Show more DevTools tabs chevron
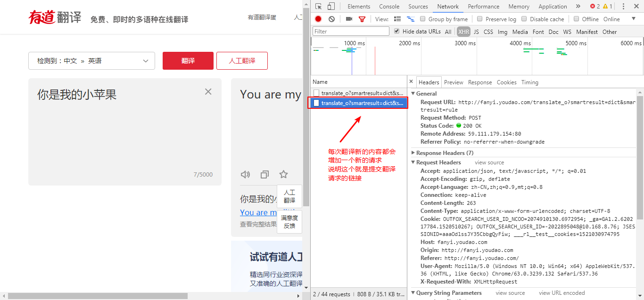The image size is (644, 300). click(578, 6)
